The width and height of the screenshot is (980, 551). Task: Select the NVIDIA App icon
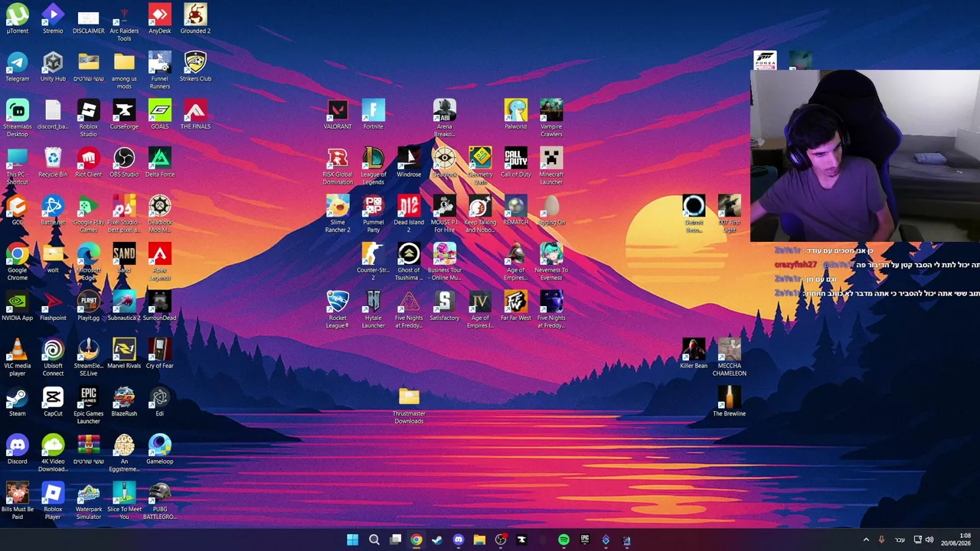[17, 306]
